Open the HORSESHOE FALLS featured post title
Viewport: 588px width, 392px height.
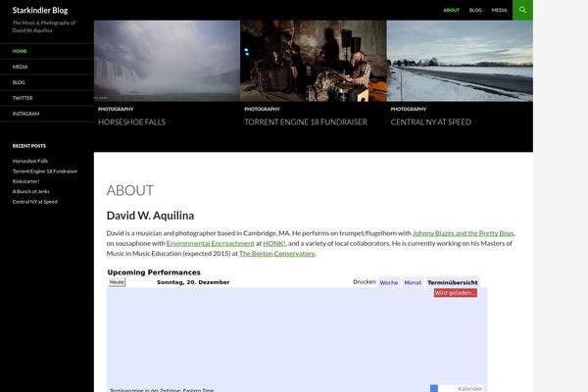point(131,122)
